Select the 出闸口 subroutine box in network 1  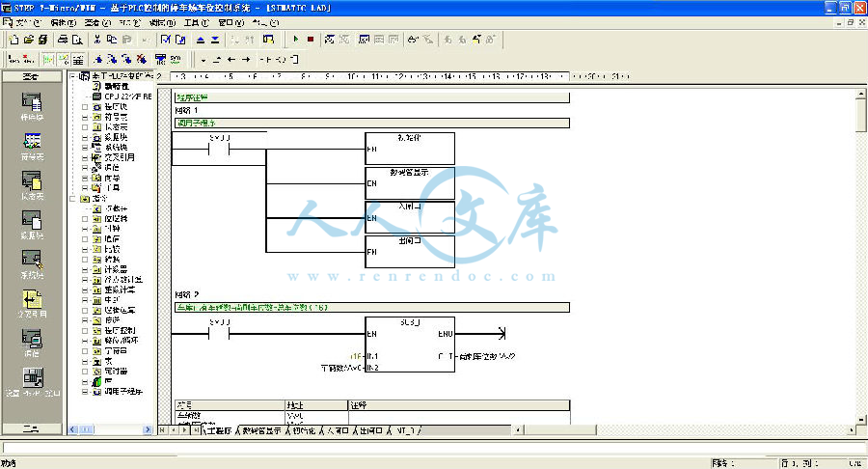[410, 252]
